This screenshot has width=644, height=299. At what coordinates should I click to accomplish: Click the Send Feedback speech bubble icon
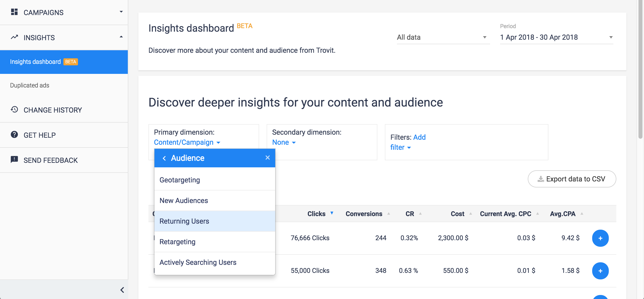[14, 160]
